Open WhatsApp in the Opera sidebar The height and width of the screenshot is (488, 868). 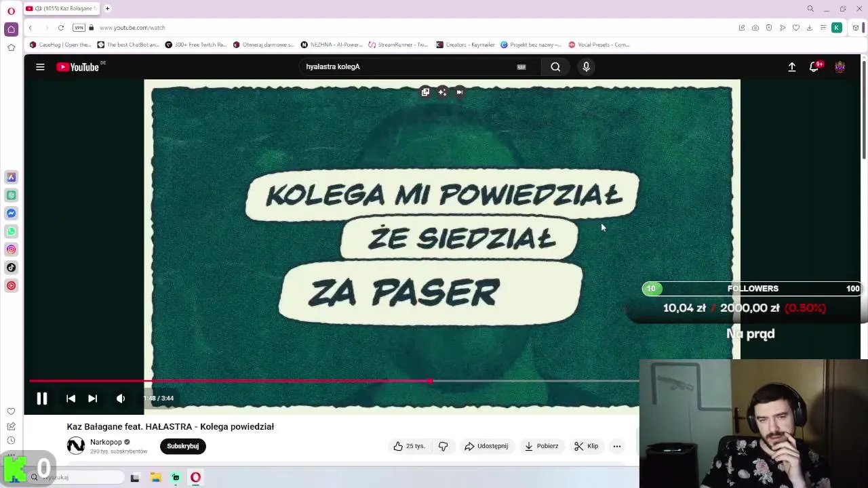12,232
